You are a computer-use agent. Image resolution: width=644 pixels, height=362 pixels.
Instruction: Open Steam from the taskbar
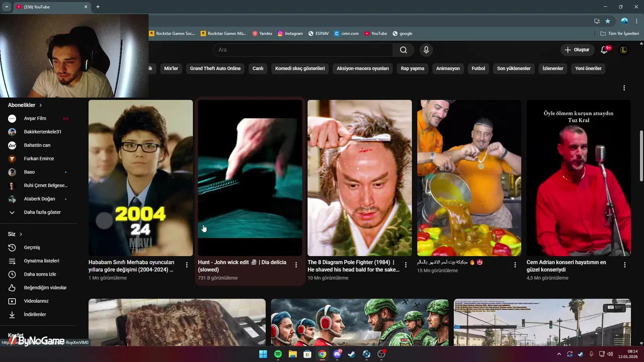(352, 354)
